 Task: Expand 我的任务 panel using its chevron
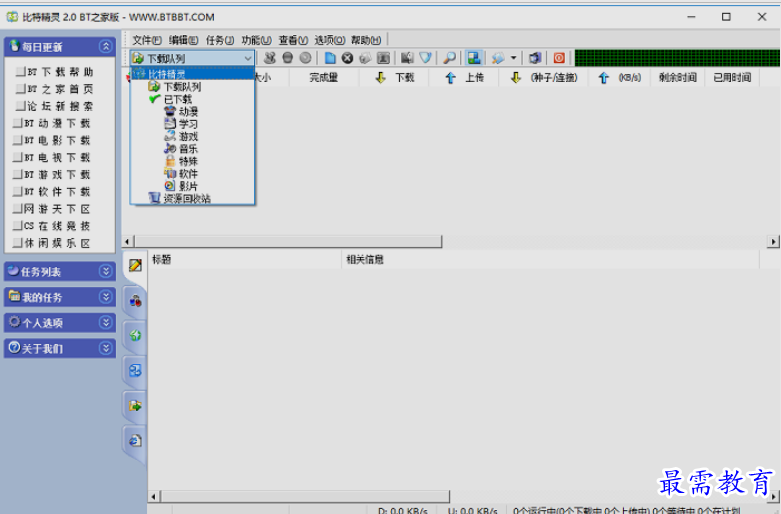[x=105, y=297]
